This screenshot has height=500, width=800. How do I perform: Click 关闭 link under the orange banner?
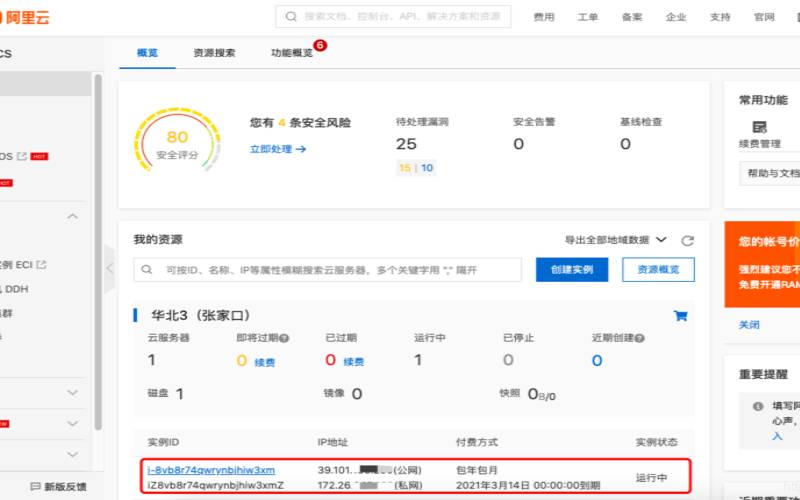(x=749, y=324)
